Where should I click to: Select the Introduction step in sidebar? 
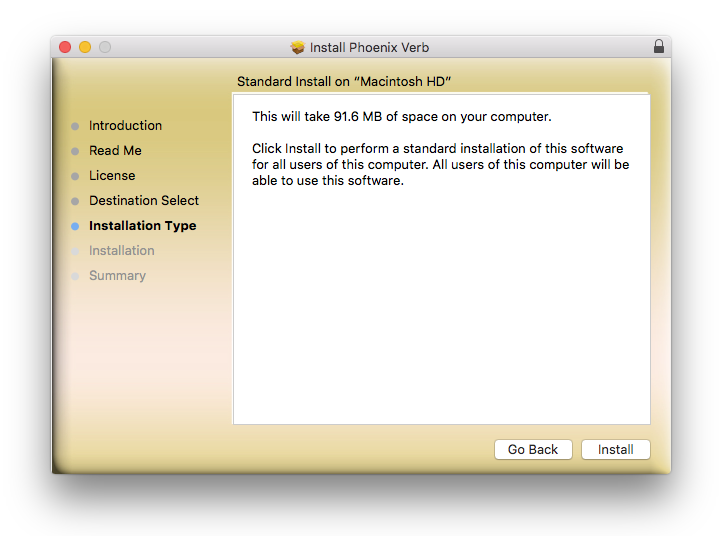[125, 126]
